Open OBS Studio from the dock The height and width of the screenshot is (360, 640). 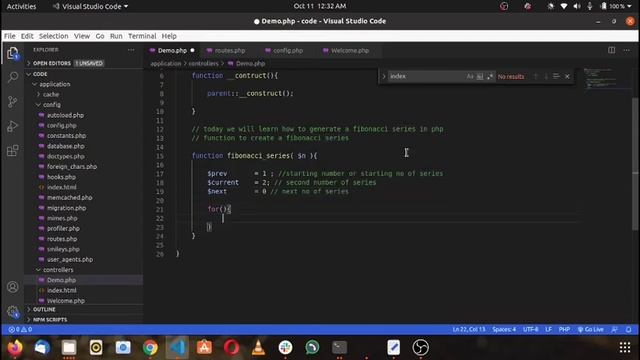pyautogui.click(x=420, y=348)
